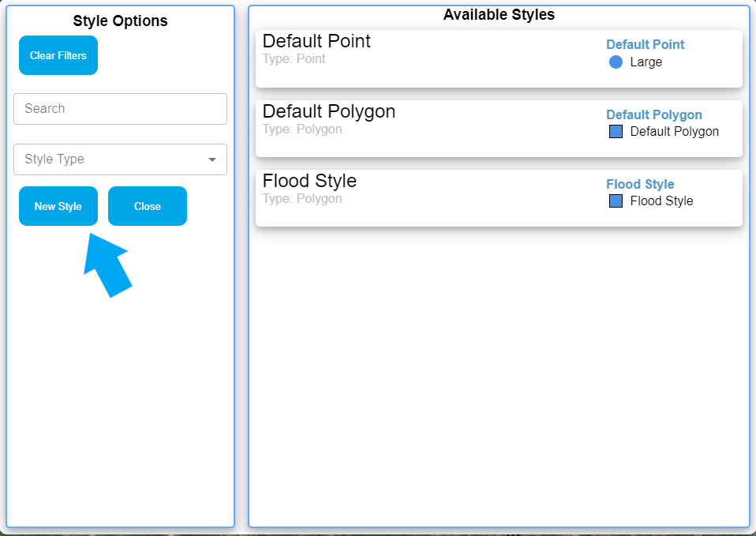Focus the Search input field
This screenshot has height=536, width=756.
pyautogui.click(x=120, y=109)
